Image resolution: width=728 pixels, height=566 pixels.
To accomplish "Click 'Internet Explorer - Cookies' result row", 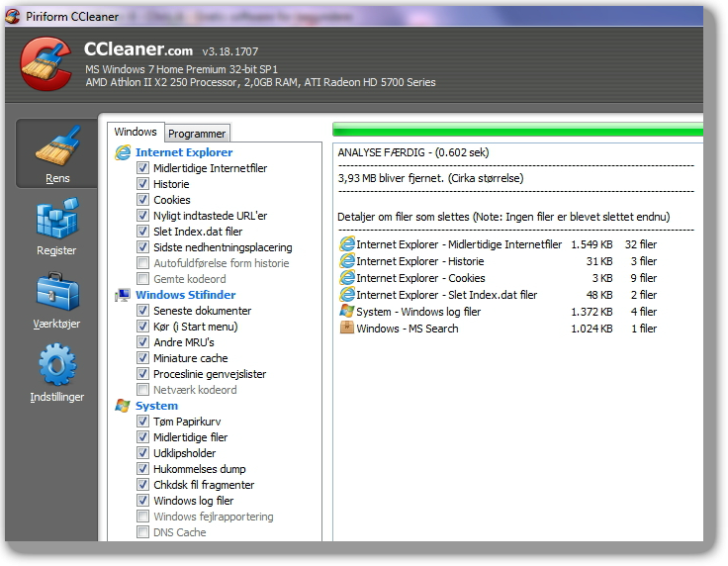I will pyautogui.click(x=498, y=278).
